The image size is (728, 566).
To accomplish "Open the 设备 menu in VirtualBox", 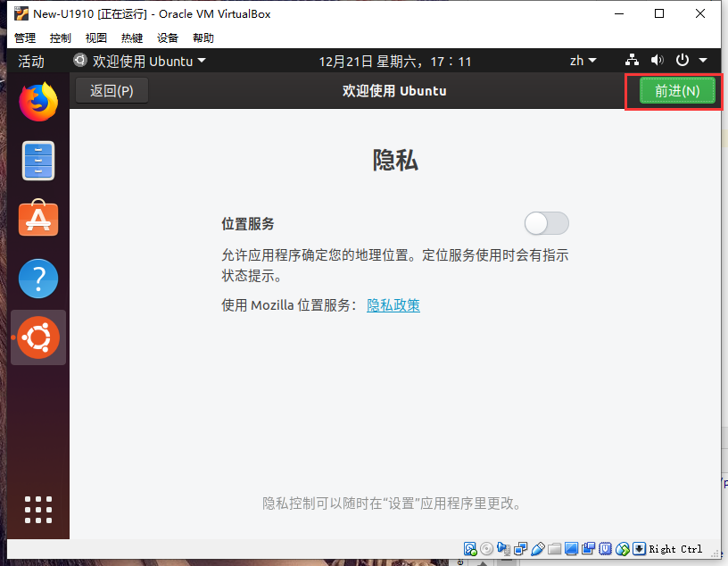I will coord(167,37).
